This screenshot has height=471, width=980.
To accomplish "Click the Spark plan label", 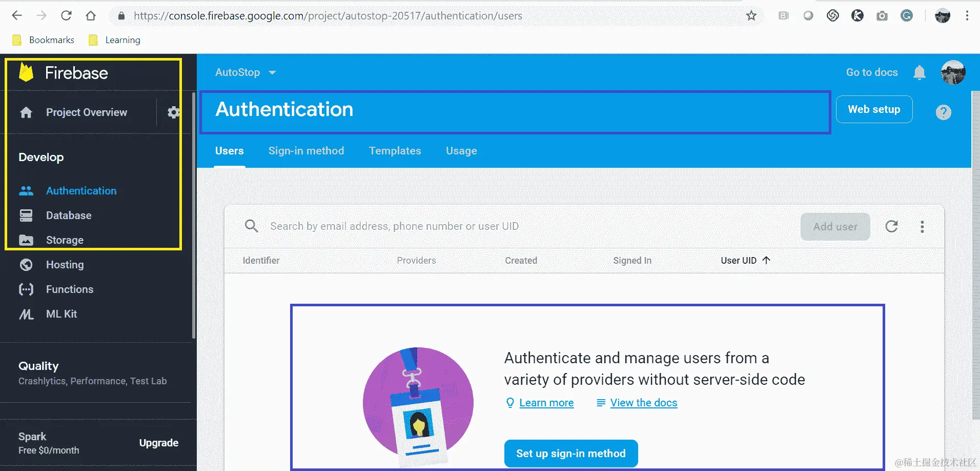I will pyautogui.click(x=32, y=437).
